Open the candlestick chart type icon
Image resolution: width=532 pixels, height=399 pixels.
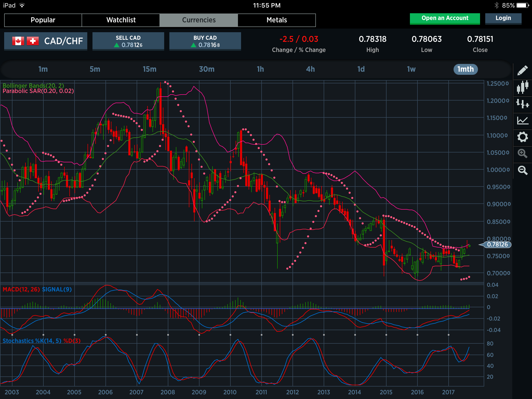click(x=522, y=87)
